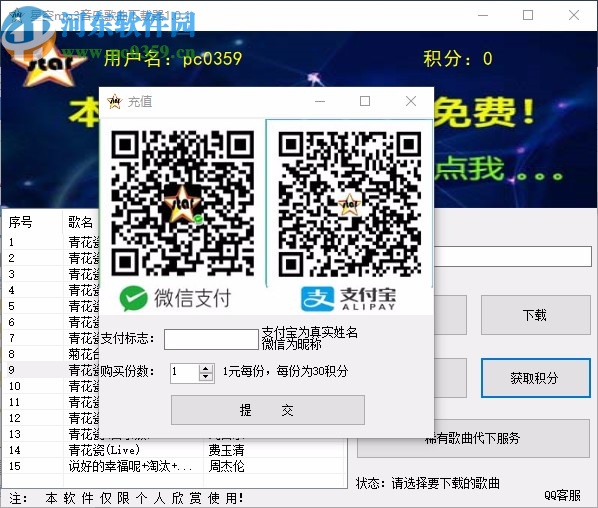This screenshot has width=598, height=508.
Task: Open QQ客服 link
Action: pos(562,495)
